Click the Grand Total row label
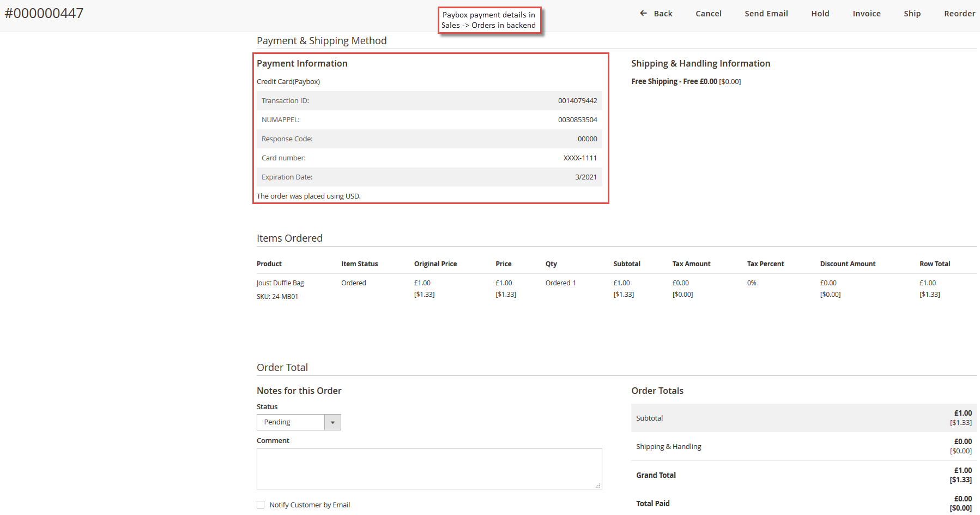This screenshot has height=515, width=980. 656,475
